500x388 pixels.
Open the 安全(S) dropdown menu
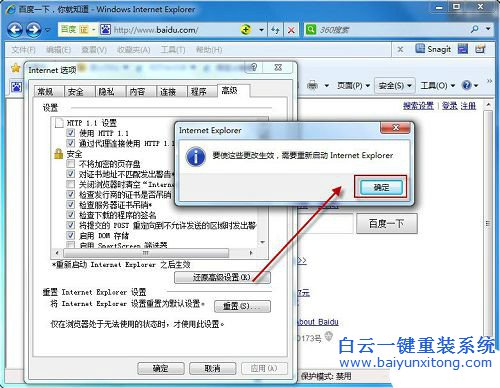[395, 86]
